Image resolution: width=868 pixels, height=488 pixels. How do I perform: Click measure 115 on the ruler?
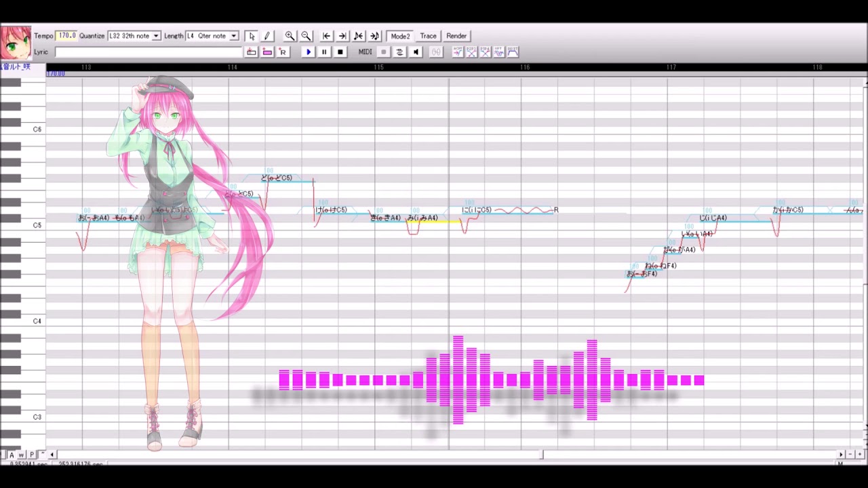tap(378, 67)
